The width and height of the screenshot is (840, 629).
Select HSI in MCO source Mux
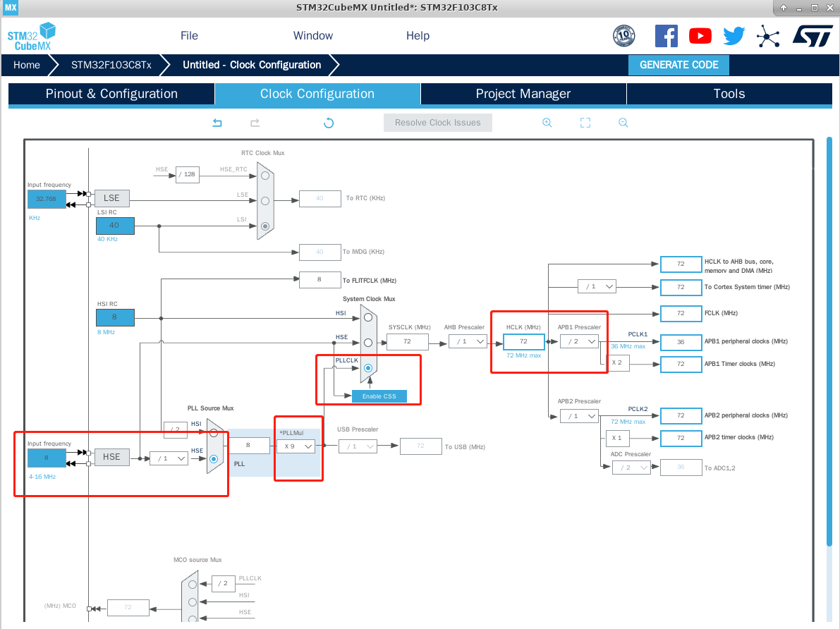(193, 602)
